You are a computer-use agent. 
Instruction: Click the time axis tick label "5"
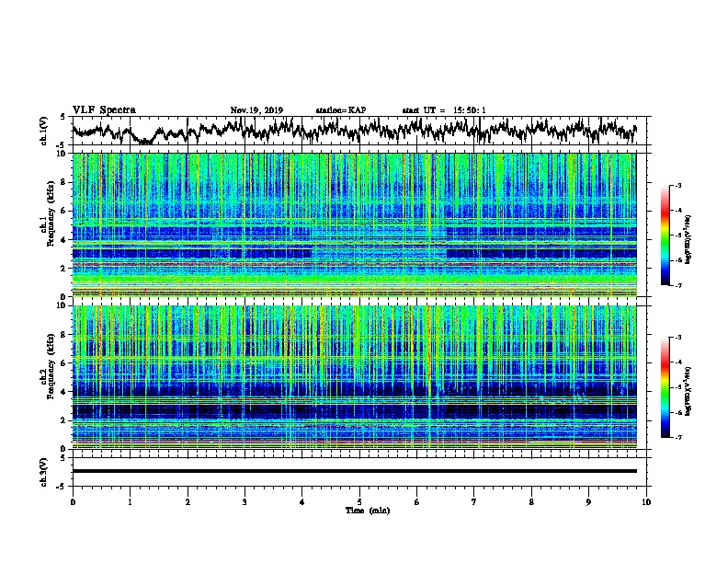pyautogui.click(x=359, y=502)
